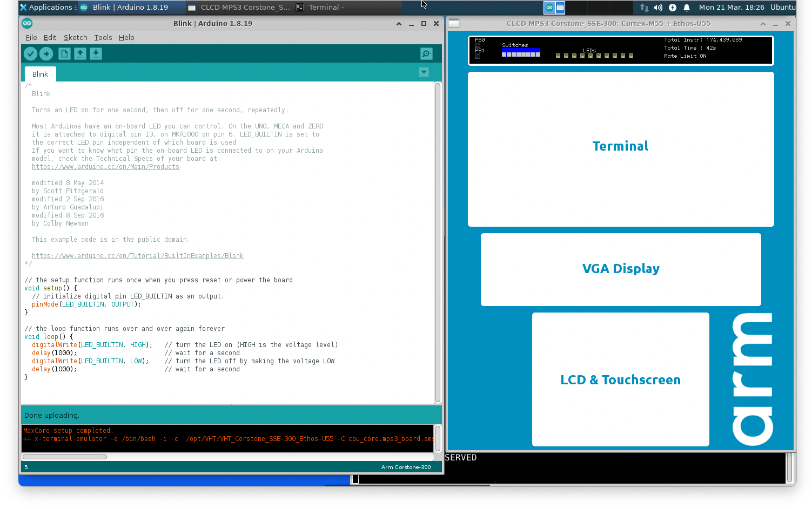The width and height of the screenshot is (812, 509).
Task: Select the Blink sketch tab
Action: click(40, 74)
